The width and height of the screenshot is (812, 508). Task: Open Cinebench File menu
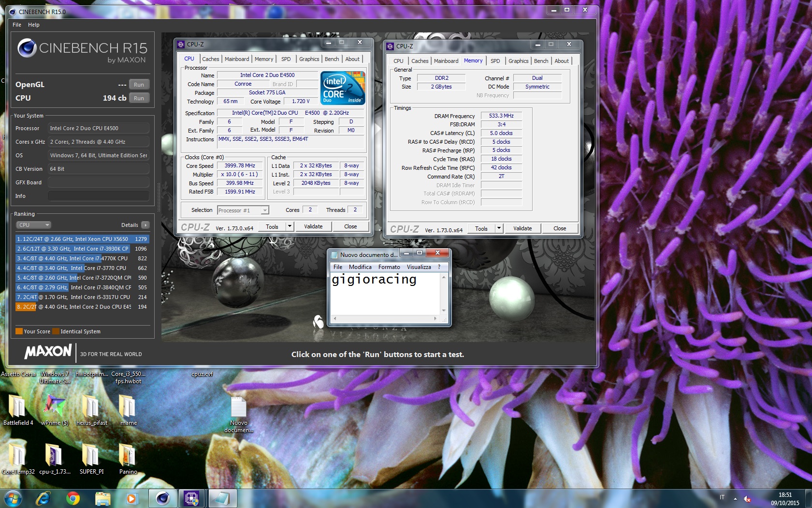[x=17, y=25]
